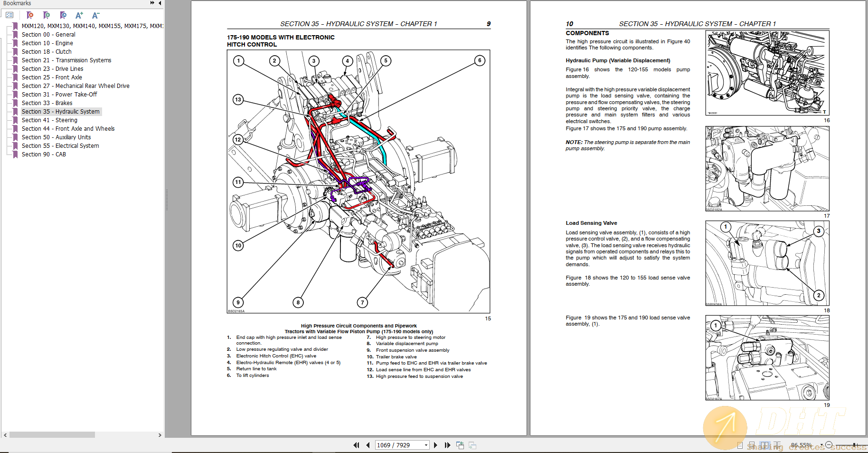This screenshot has width=868, height=453.
Task: Jump to the first page
Action: coord(357,445)
